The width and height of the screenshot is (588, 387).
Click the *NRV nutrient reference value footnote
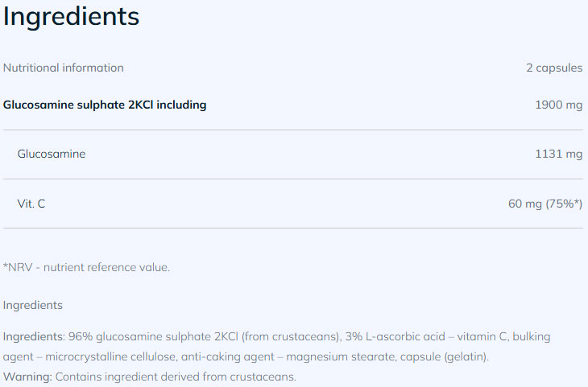(86, 267)
